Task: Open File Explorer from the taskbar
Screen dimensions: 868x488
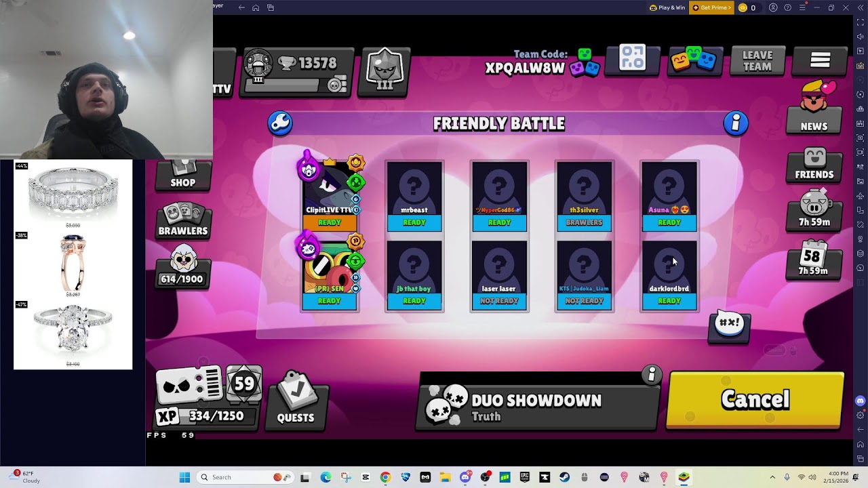Action: coord(445,477)
